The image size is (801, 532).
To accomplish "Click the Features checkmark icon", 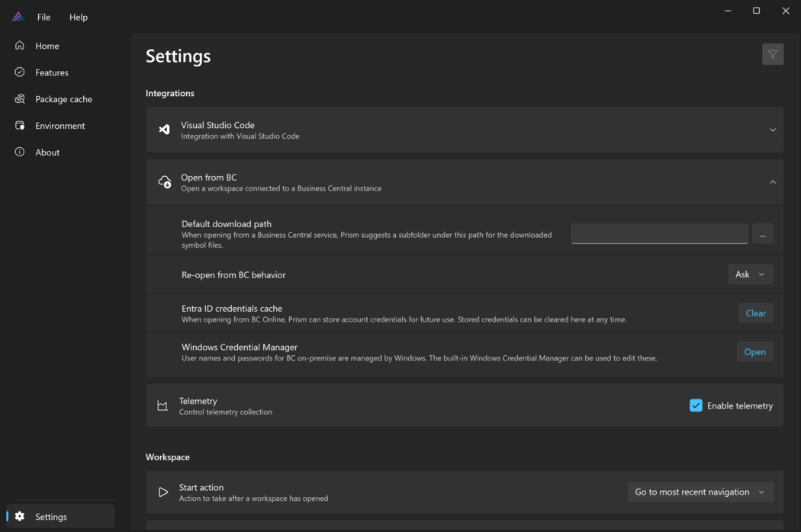I will click(19, 72).
